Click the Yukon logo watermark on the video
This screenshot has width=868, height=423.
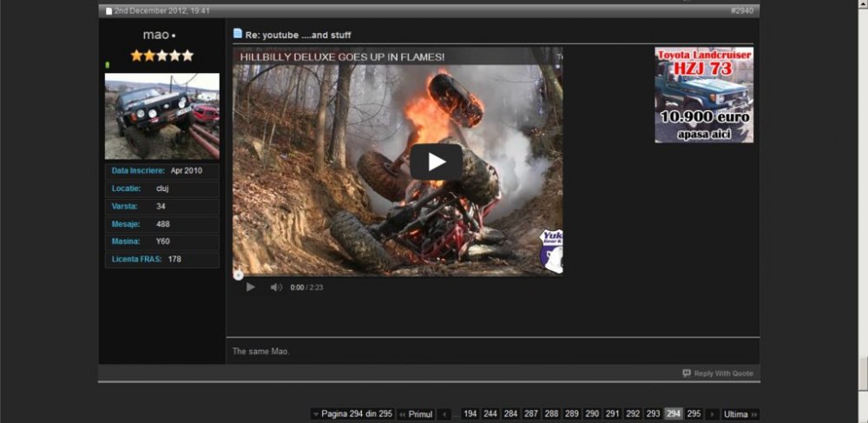coord(550,251)
